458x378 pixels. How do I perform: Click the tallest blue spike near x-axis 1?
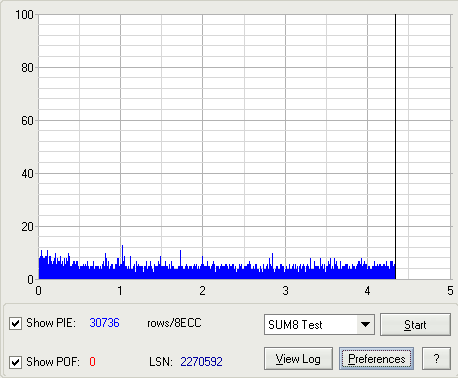[x=122, y=262]
